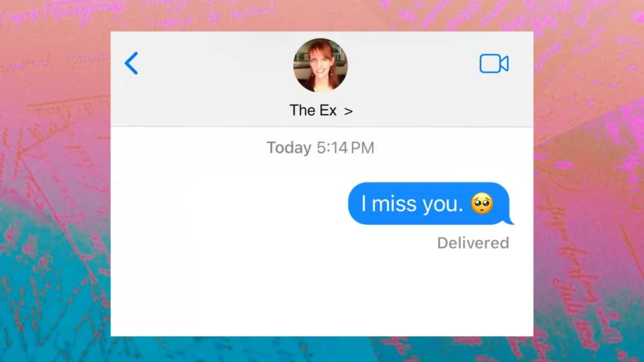This screenshot has width=644, height=362.
Task: Select the word Today in timestamp
Action: (289, 148)
